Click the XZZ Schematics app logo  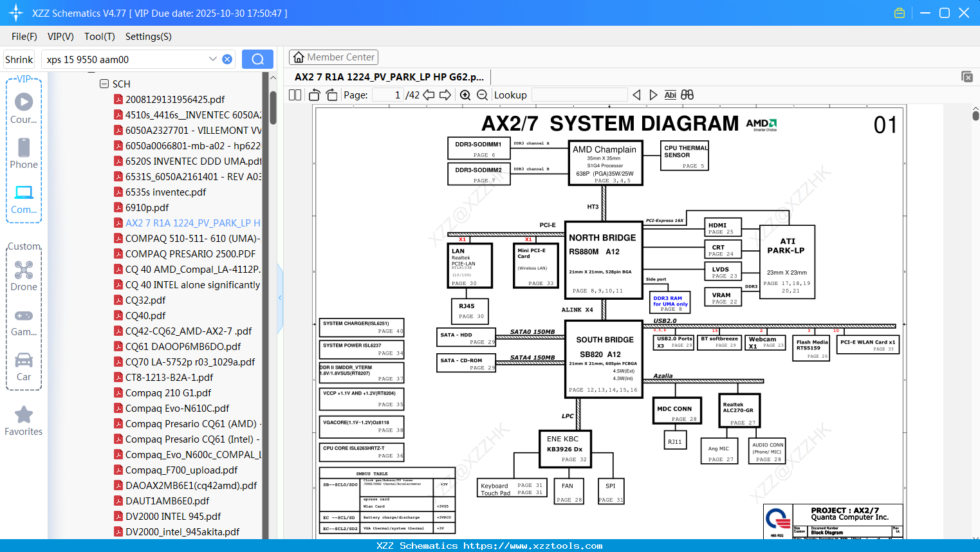pos(16,13)
